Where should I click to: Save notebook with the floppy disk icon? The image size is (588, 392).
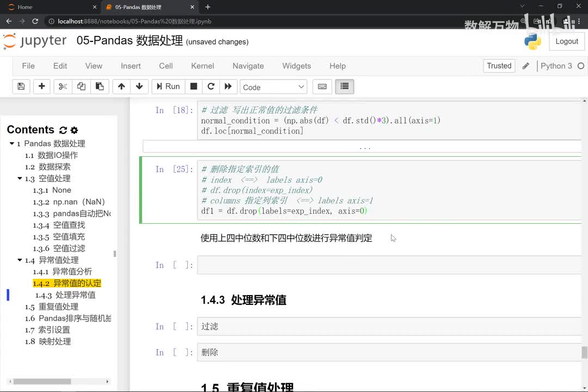pyautogui.click(x=21, y=87)
